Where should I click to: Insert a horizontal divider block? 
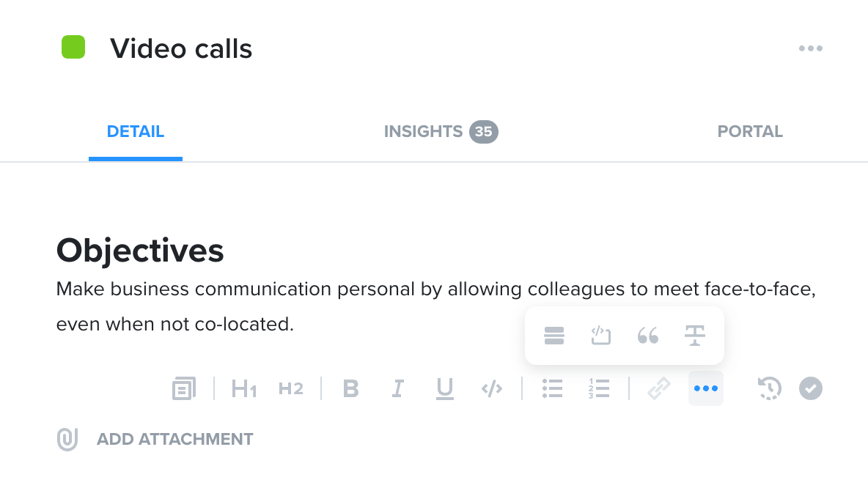click(553, 336)
